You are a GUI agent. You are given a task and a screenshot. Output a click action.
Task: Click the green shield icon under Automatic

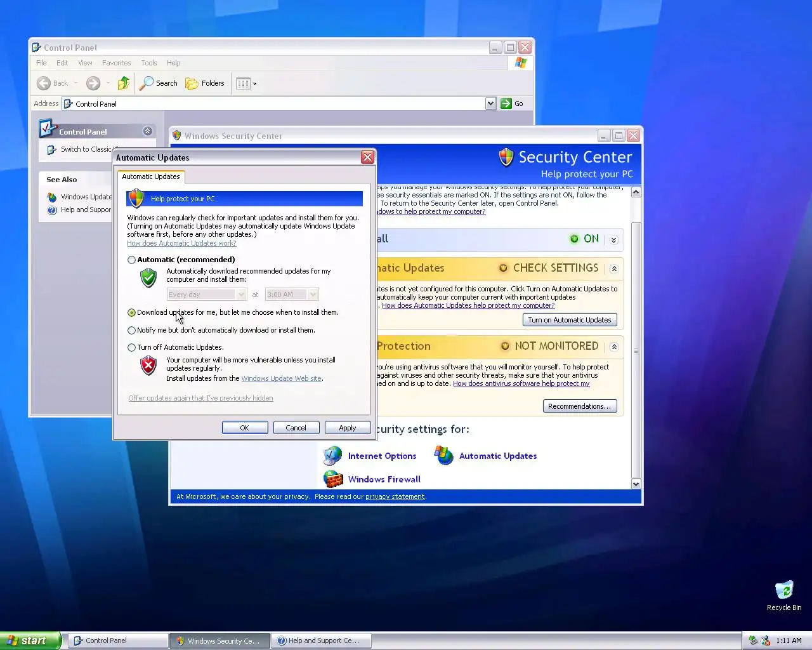148,277
